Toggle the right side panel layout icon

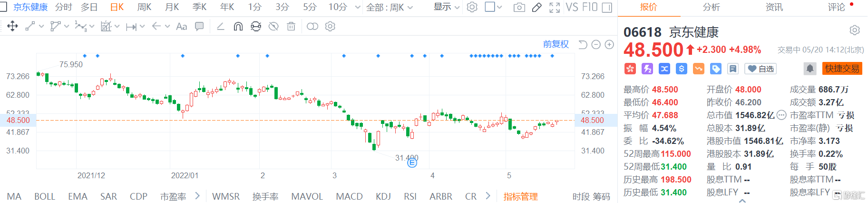607,7
